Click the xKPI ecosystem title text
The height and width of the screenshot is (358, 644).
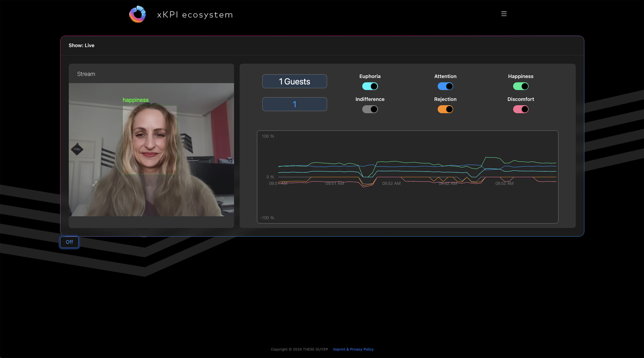point(195,15)
